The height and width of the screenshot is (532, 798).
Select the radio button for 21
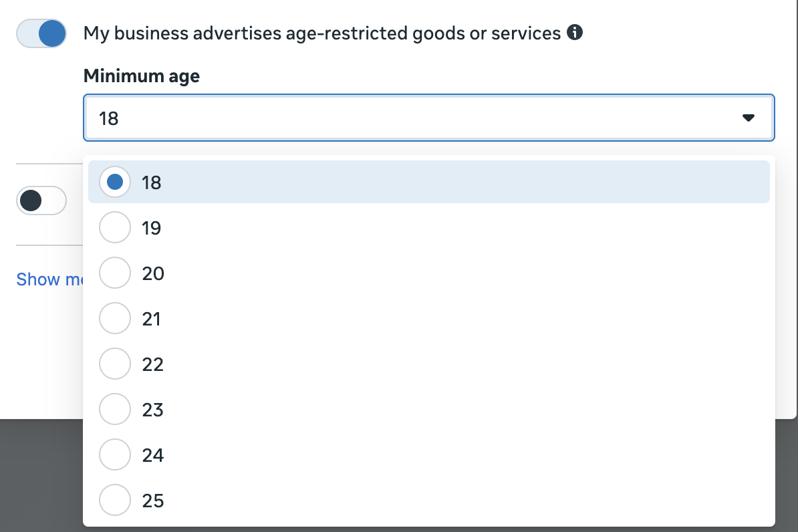[115, 318]
